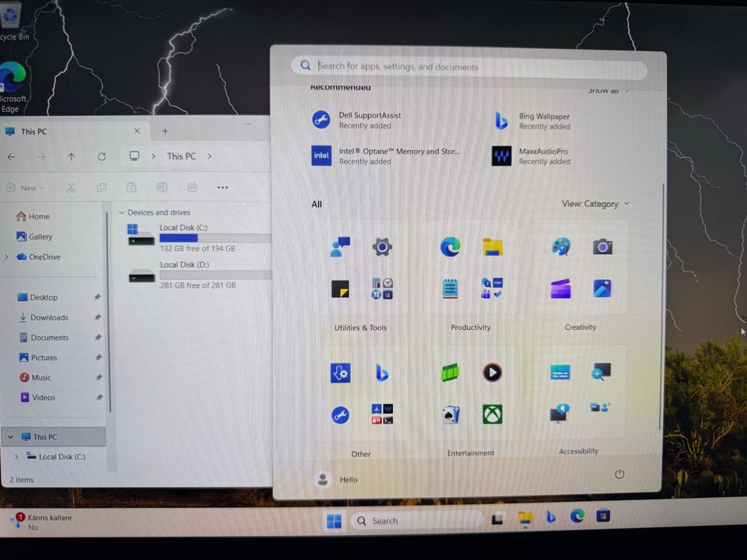Select Local Disk (C:) drive
The height and width of the screenshot is (560, 747).
click(199, 238)
